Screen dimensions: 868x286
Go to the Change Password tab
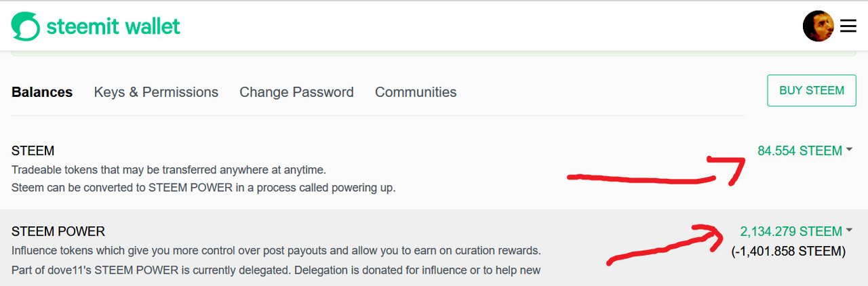pos(296,92)
